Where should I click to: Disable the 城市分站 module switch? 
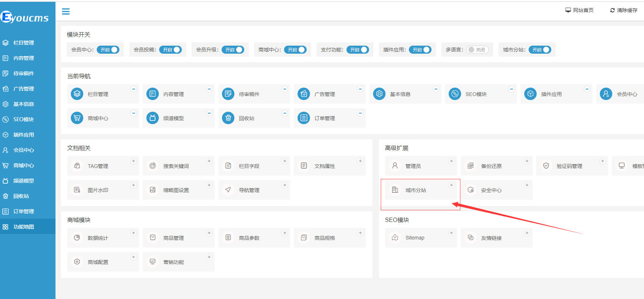(x=540, y=50)
